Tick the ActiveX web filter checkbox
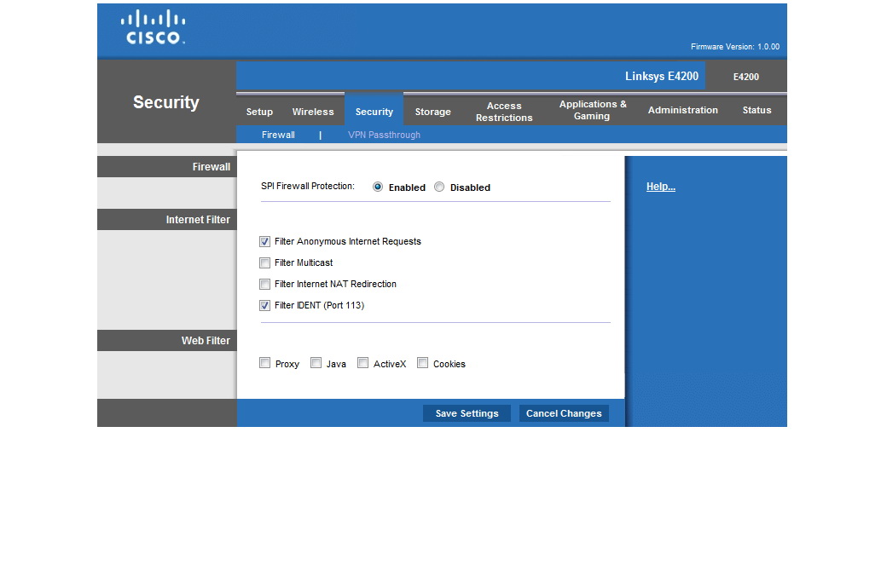 363,363
